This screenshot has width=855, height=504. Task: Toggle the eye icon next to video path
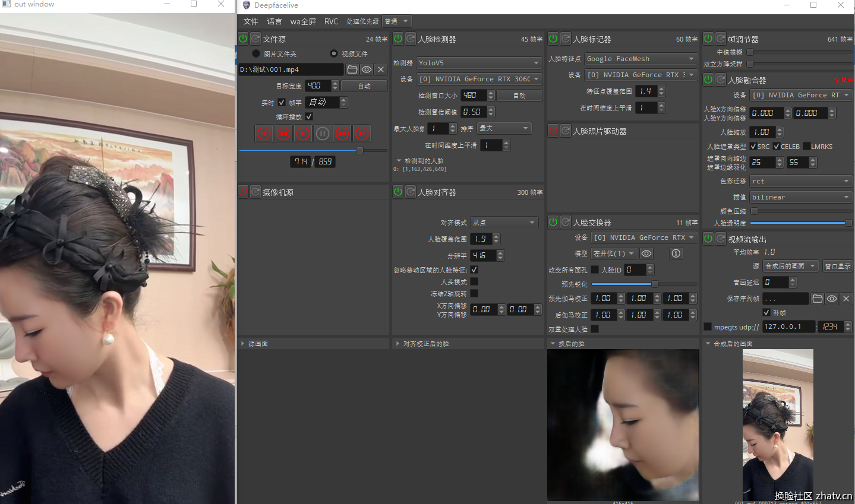click(367, 69)
